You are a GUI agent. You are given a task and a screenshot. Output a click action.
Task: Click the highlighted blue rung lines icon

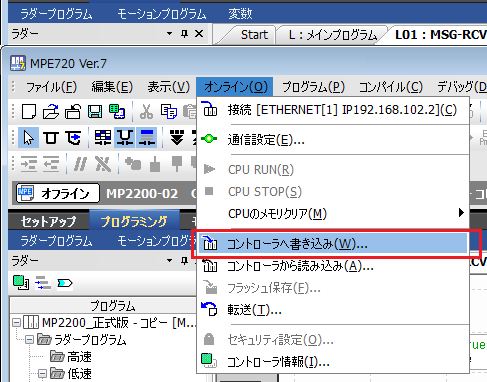(147, 137)
